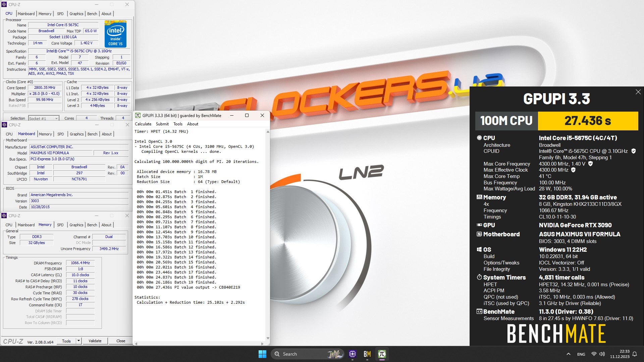644x362 pixels.
Task: Click the Intel inside Core i5 logo
Action: [x=115, y=34]
